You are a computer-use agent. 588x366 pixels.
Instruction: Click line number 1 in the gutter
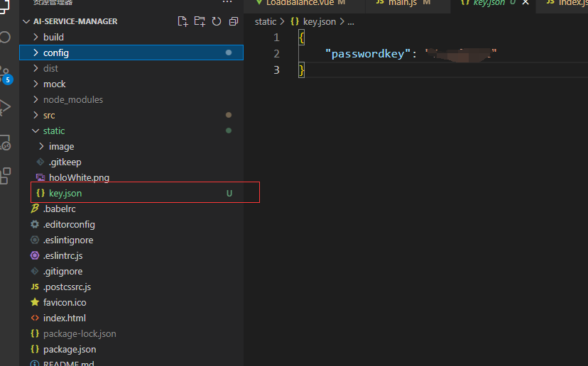coord(276,38)
